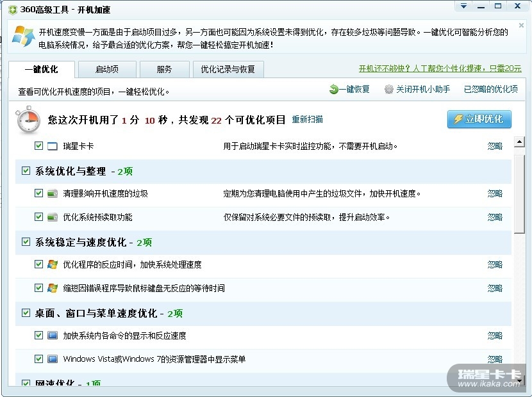
Task: Uncheck Windows Vista或Windows 7资源管理器中显示菜单
Action: coord(38,359)
